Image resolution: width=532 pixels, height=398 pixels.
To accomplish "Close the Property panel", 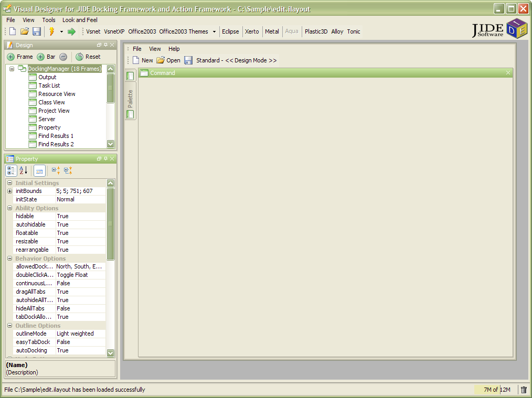I will pos(112,159).
